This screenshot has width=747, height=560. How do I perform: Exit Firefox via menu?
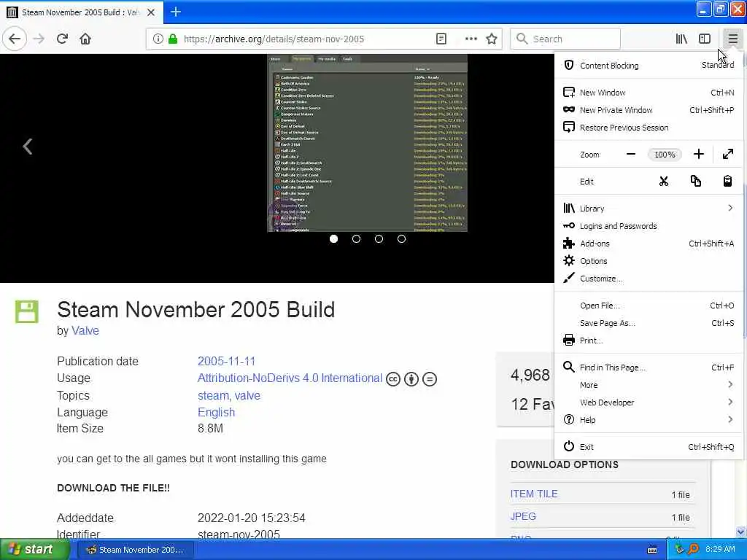pyautogui.click(x=649, y=447)
